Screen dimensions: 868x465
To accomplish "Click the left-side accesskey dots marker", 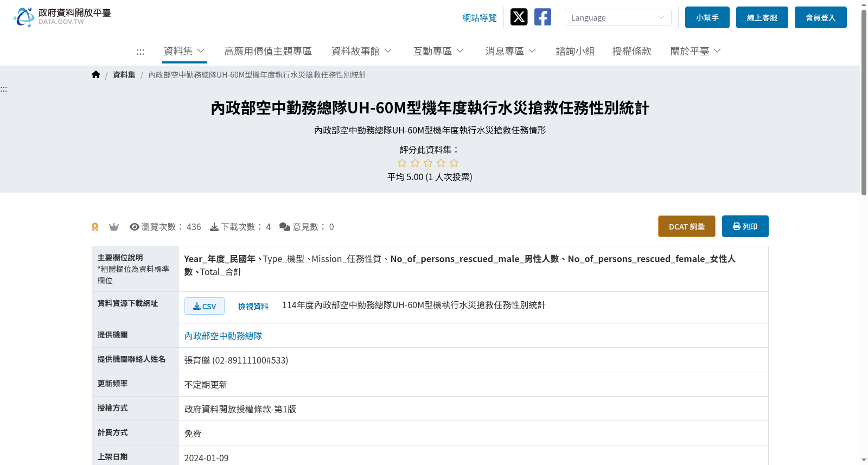I will pyautogui.click(x=4, y=89).
